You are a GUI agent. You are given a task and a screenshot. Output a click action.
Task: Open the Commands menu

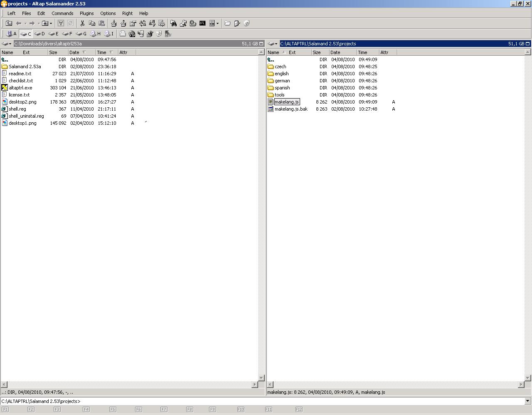point(62,13)
